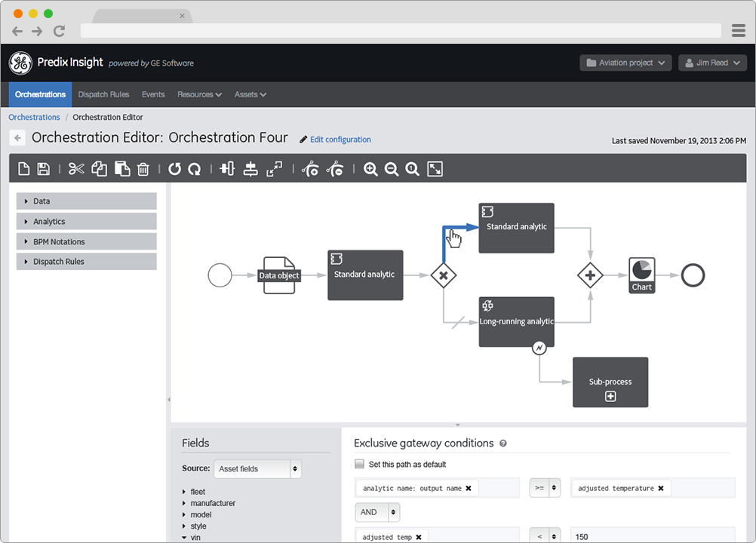Open the Jim Reed user menu
Image resolution: width=756 pixels, height=543 pixels.
[x=712, y=63]
